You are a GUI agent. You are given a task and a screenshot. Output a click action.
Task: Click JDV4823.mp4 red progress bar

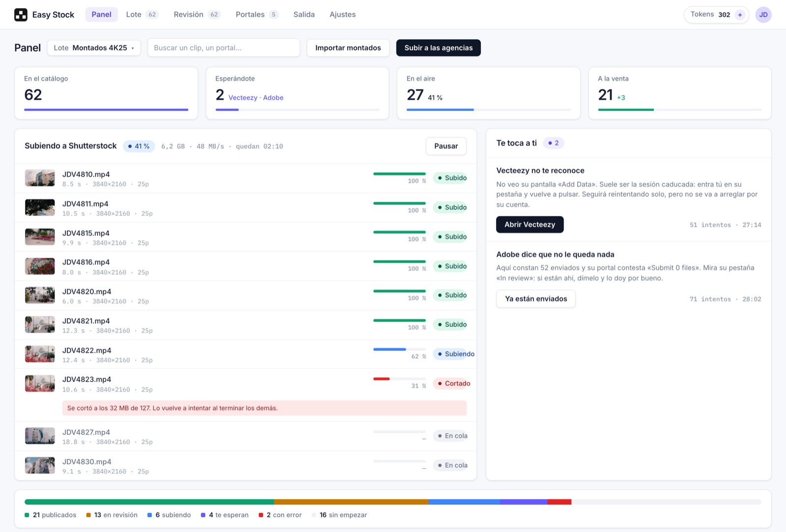click(399, 379)
